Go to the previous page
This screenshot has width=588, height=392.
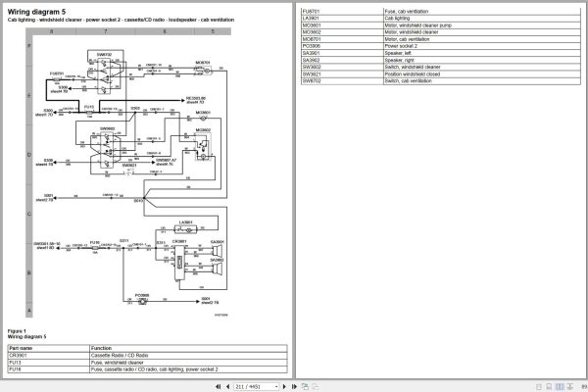coord(227,386)
